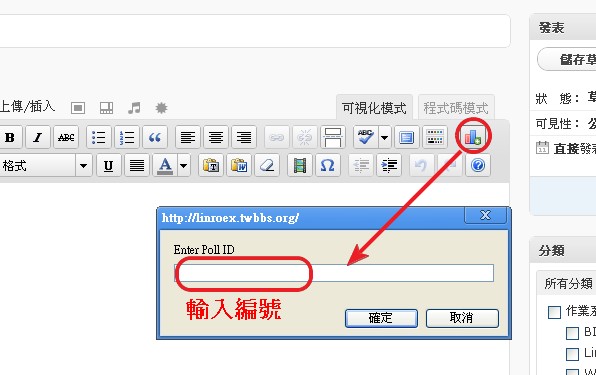596x375 pixels.
Task: Click the Enter Poll ID input field
Action: coord(334,273)
